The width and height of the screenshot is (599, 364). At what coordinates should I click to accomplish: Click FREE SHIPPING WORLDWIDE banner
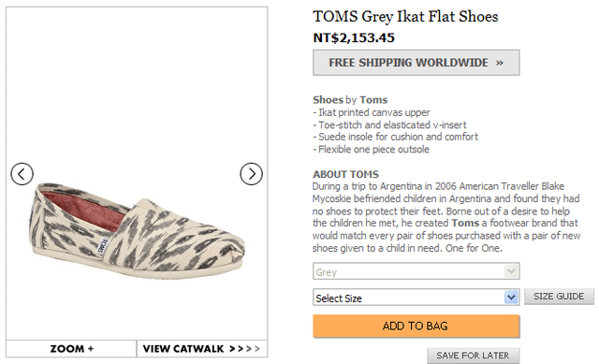click(x=416, y=63)
